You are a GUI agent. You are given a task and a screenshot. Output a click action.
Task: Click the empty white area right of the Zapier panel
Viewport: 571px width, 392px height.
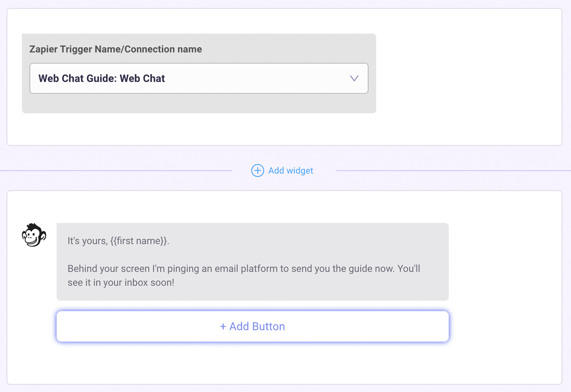(468, 77)
